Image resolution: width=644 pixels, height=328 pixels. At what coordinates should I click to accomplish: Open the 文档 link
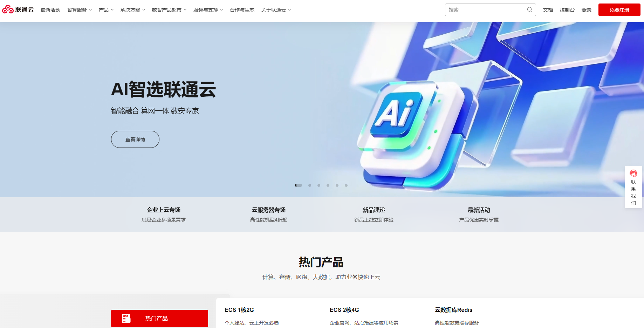[x=548, y=10]
